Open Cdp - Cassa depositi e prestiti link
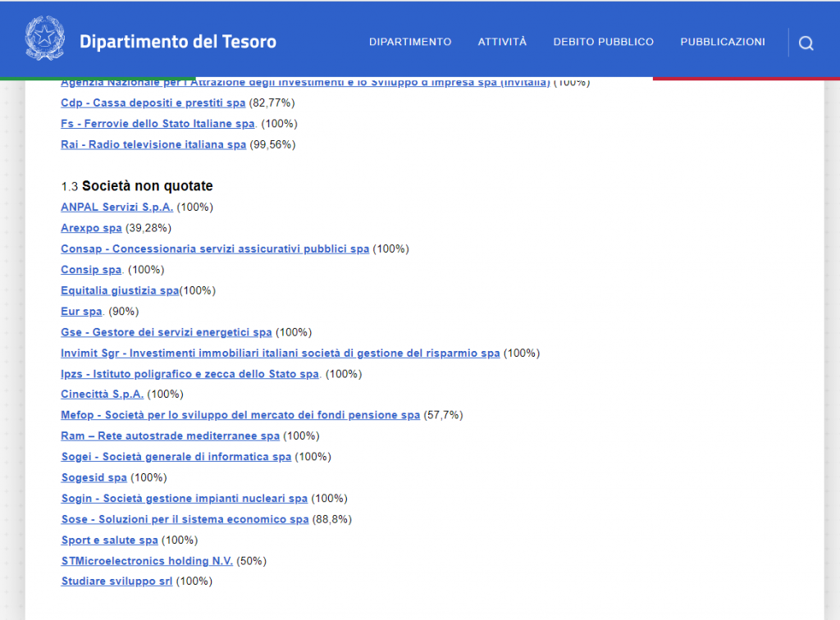Screen dimensions: 840x620 click(x=153, y=103)
